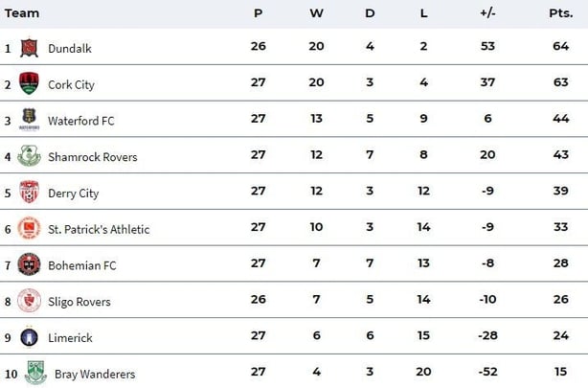The image size is (588, 388).
Task: Select the St. Patrick's Athletic crest
Action: coord(29,229)
